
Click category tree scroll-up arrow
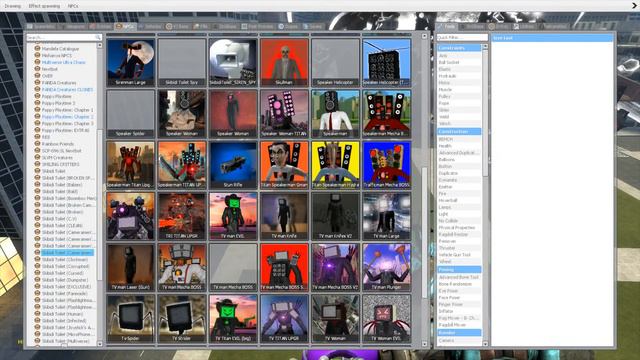click(x=100, y=45)
